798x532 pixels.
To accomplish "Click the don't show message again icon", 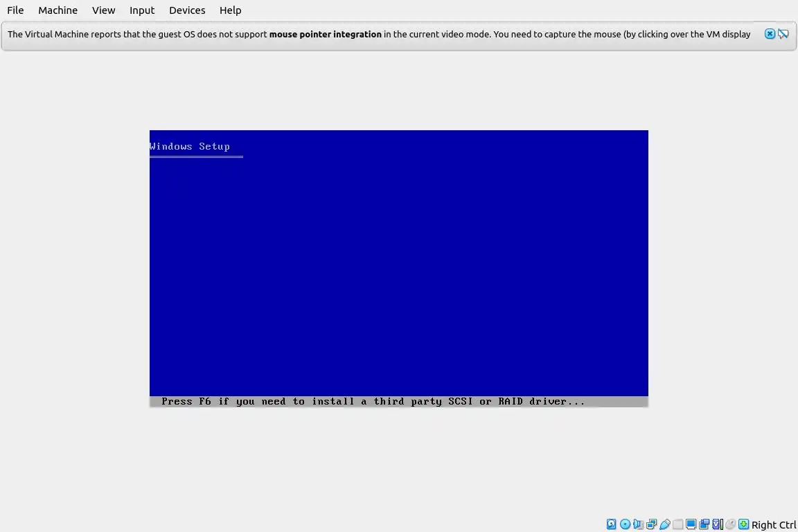I will (783, 34).
